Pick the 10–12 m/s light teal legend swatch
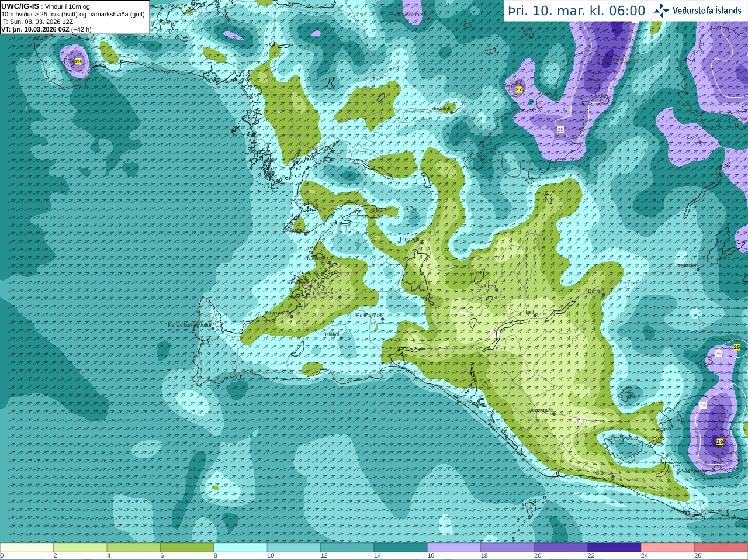 click(x=293, y=548)
